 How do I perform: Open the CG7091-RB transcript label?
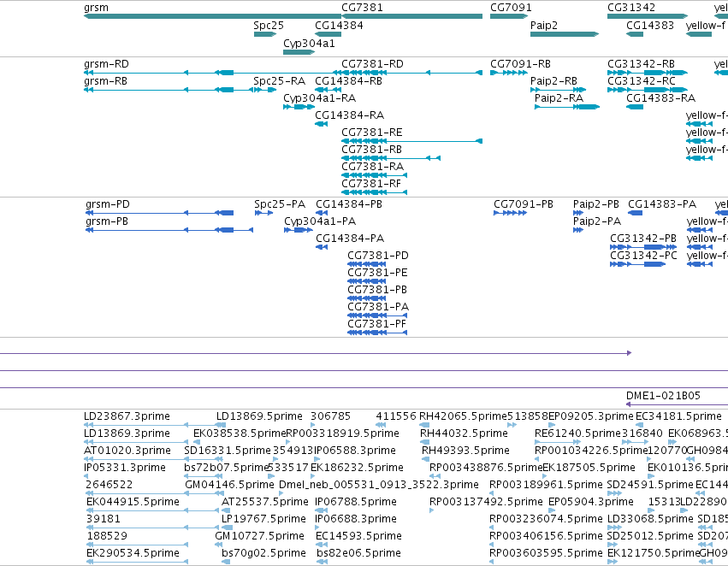(x=520, y=64)
